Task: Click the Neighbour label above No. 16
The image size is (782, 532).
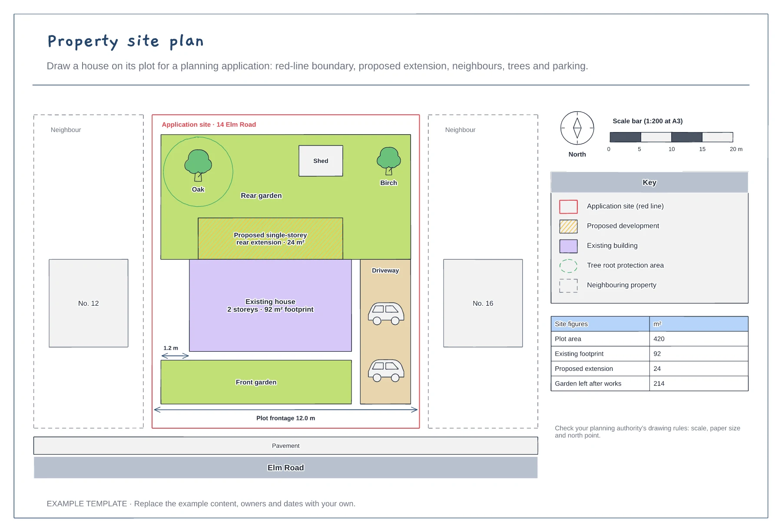Action: 460,130
